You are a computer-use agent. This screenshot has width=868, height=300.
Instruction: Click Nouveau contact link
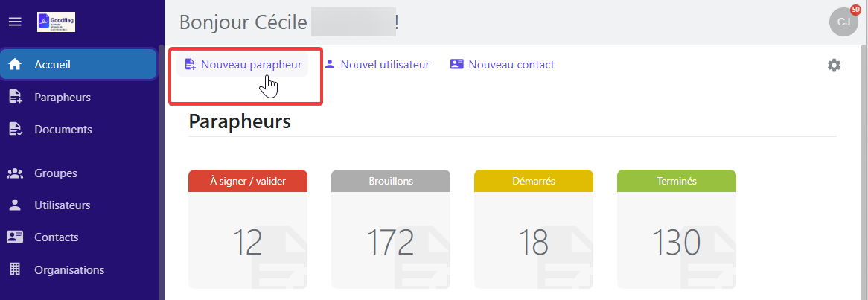pos(502,65)
